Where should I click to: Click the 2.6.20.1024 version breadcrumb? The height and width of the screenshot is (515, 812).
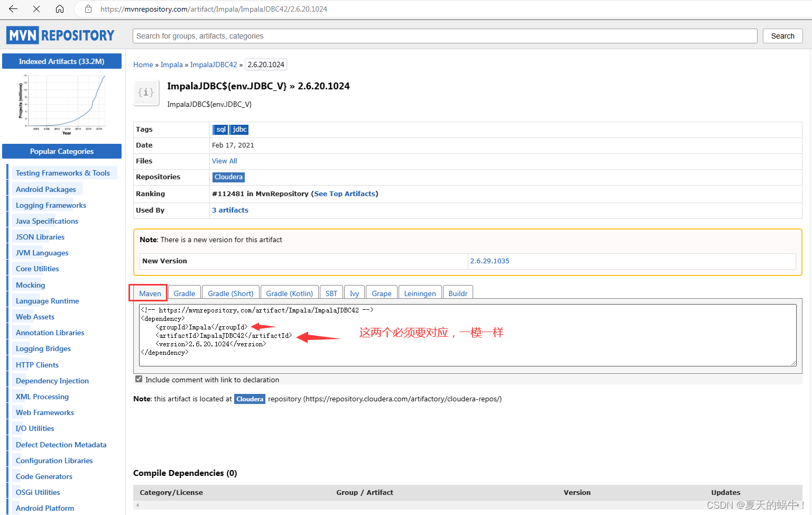pyautogui.click(x=266, y=65)
